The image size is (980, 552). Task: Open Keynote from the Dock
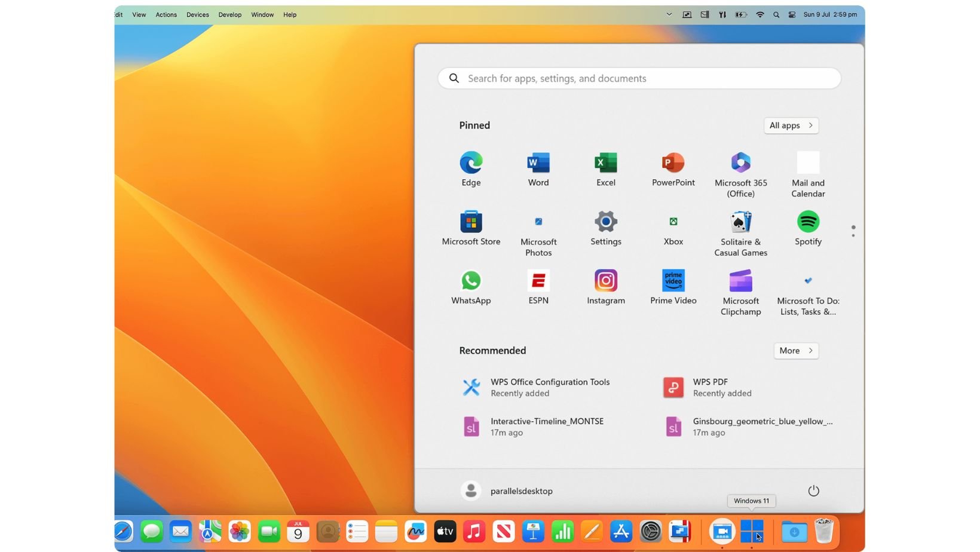[x=532, y=531]
